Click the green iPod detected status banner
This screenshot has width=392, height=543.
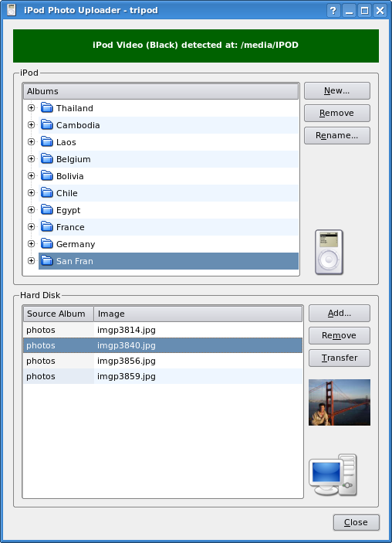(196, 46)
